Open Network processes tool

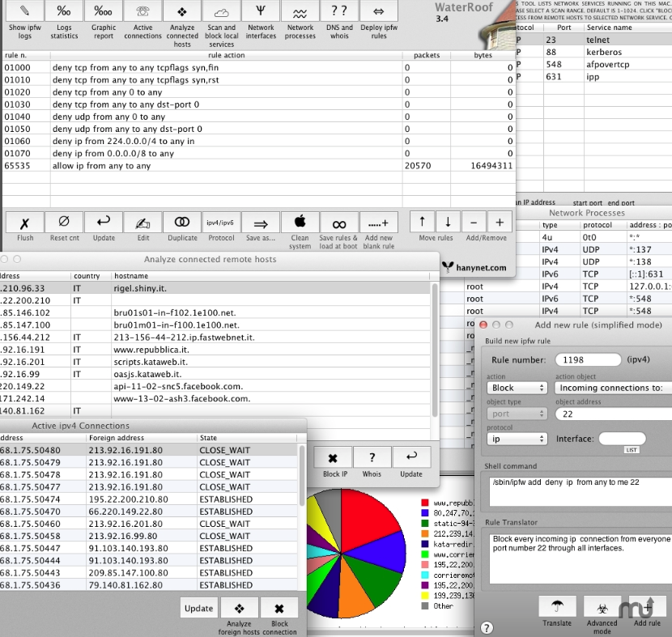pos(300,11)
